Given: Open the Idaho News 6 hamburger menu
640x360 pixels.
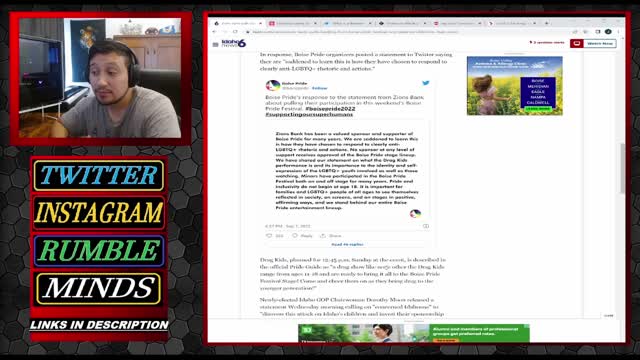Looking at the screenshot, I should click(216, 44).
